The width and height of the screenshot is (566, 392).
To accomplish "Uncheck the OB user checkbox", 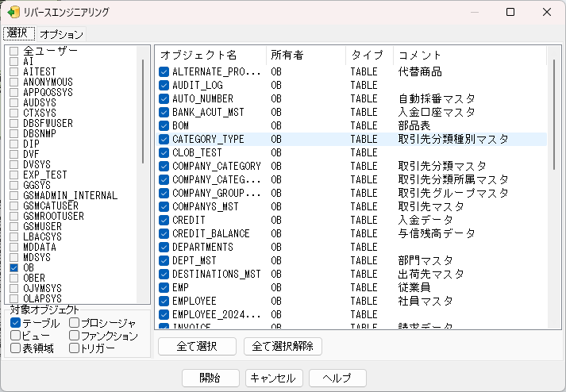I will tap(14, 268).
